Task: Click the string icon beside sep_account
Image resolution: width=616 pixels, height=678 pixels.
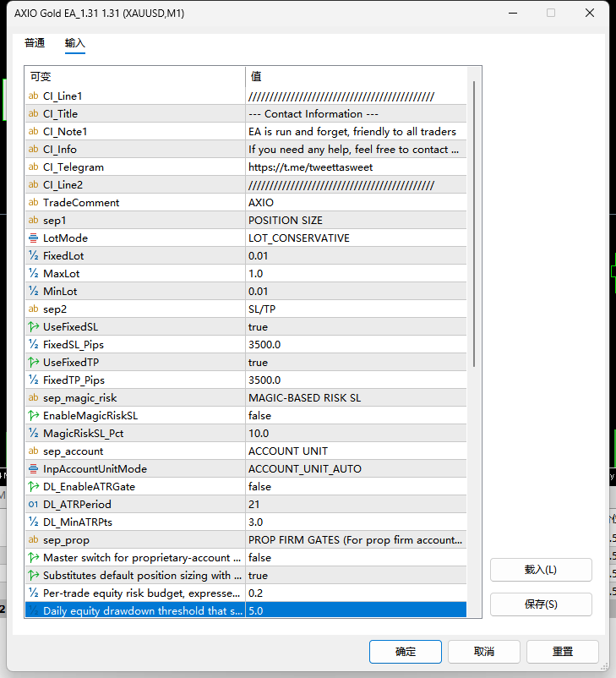Action: [33, 451]
